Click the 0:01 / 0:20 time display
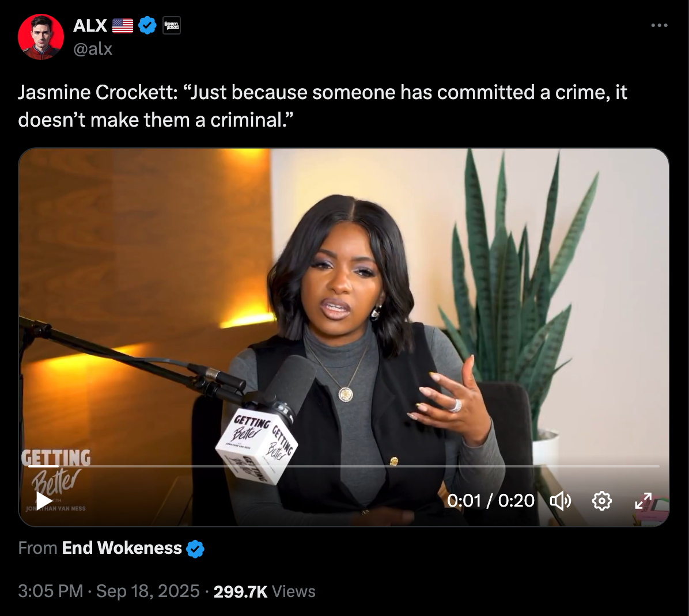Viewport: 689px width, 616px height. click(x=490, y=501)
